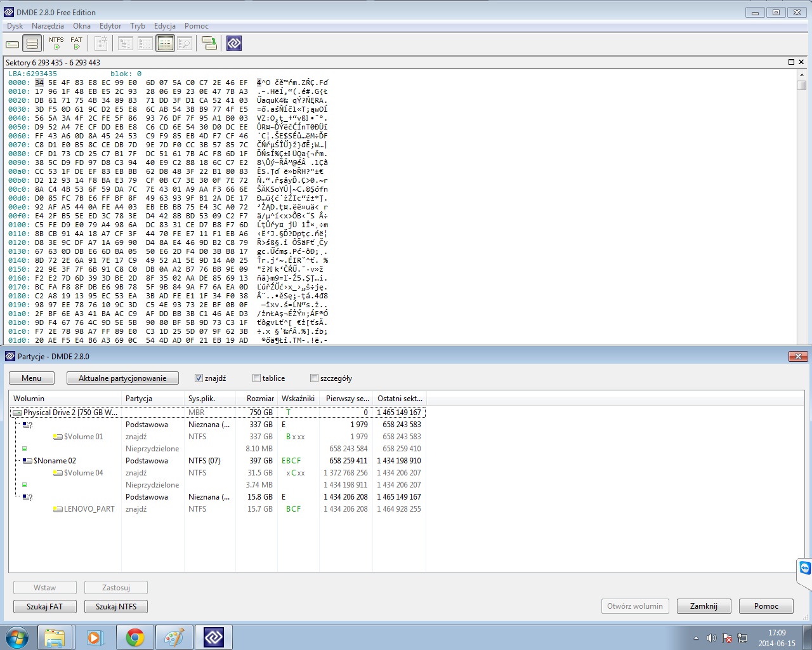Select the Physical Drive 2 row
Image resolution: width=812 pixels, height=650 pixels.
pyautogui.click(x=218, y=413)
